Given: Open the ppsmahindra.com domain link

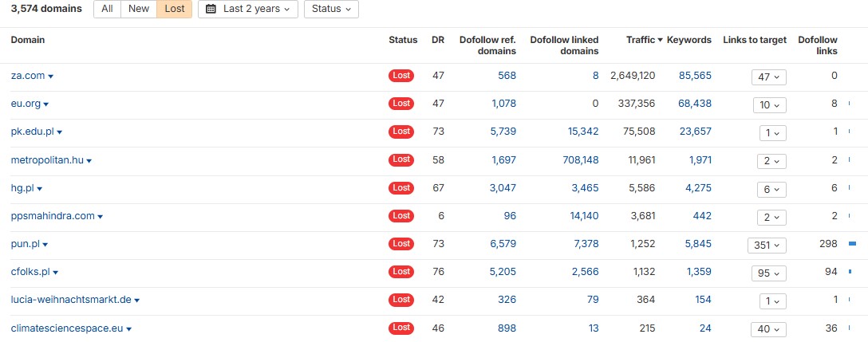Looking at the screenshot, I should tap(53, 216).
